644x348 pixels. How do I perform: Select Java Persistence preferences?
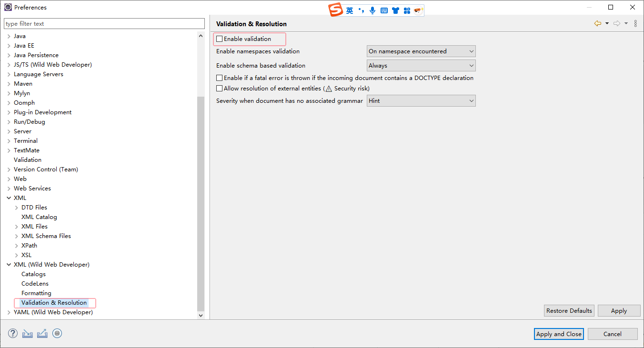[x=36, y=55]
